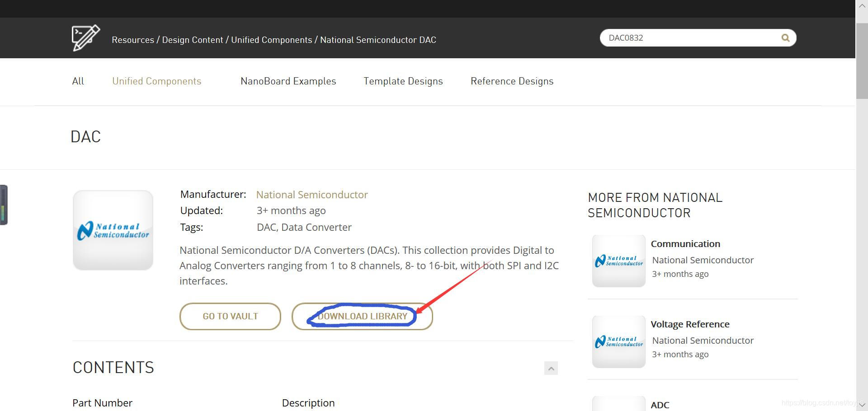Focus the search field containing DAC0832

point(698,38)
